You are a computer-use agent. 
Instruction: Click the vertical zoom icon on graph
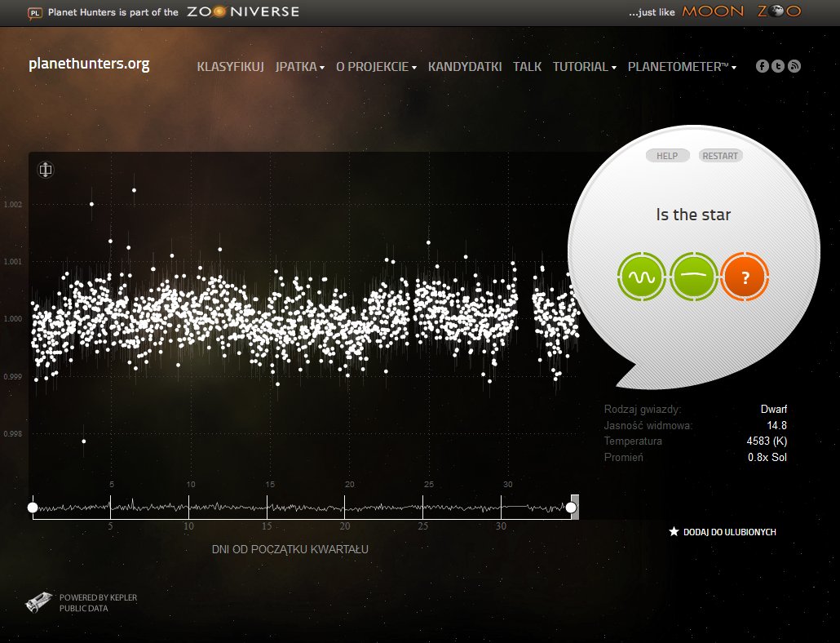click(46, 170)
